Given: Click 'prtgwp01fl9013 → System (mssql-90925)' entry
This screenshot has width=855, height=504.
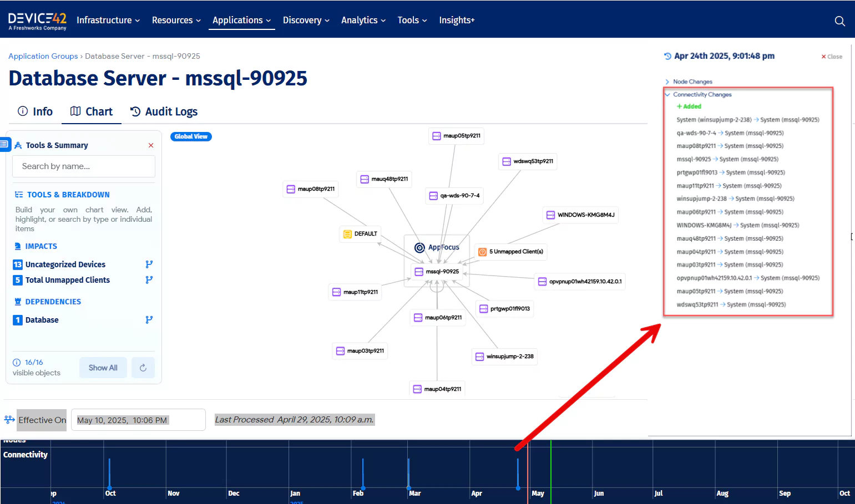Looking at the screenshot, I should pyautogui.click(x=731, y=172).
